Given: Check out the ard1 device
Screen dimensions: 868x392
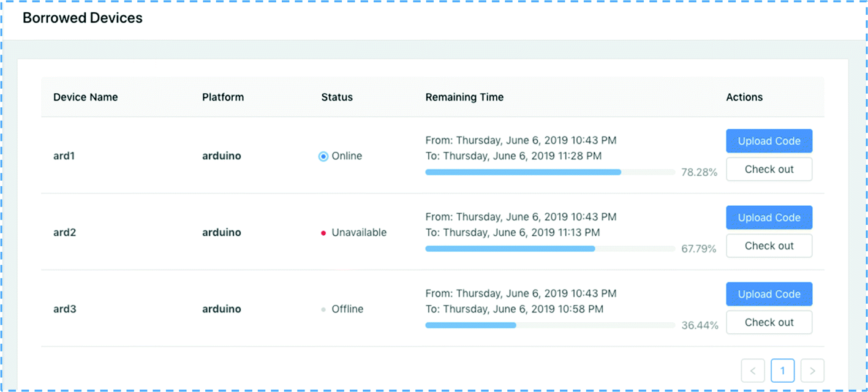Looking at the screenshot, I should click(769, 169).
